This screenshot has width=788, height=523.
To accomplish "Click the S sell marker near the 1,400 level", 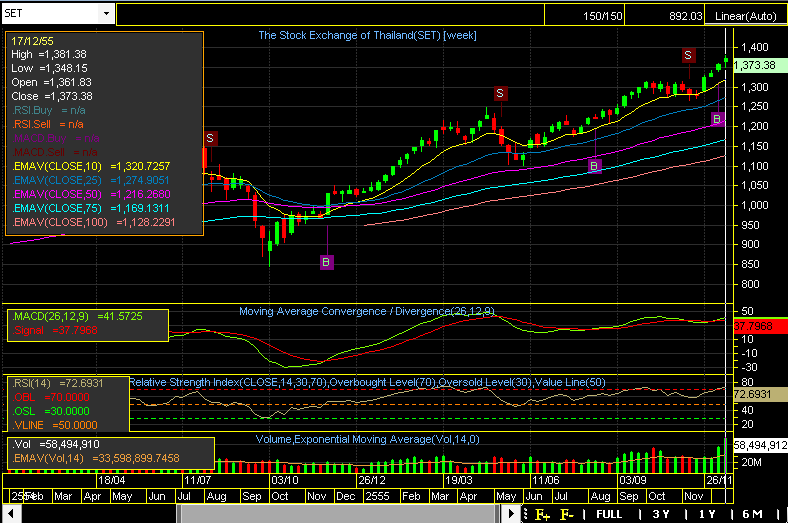I will click(x=688, y=55).
